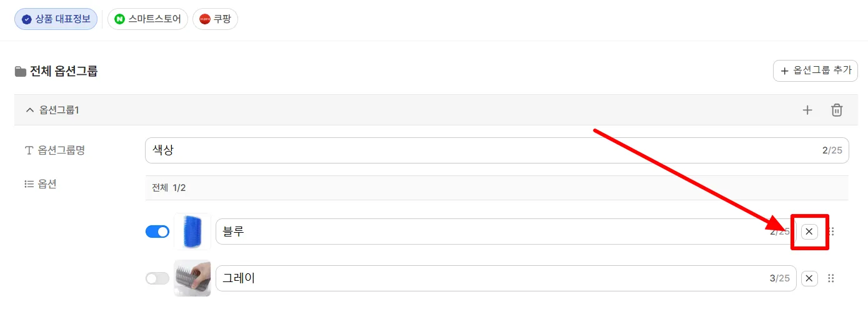Click the drag handle beside 그레이
Image resolution: width=868 pixels, height=312 pixels.
[831, 278]
